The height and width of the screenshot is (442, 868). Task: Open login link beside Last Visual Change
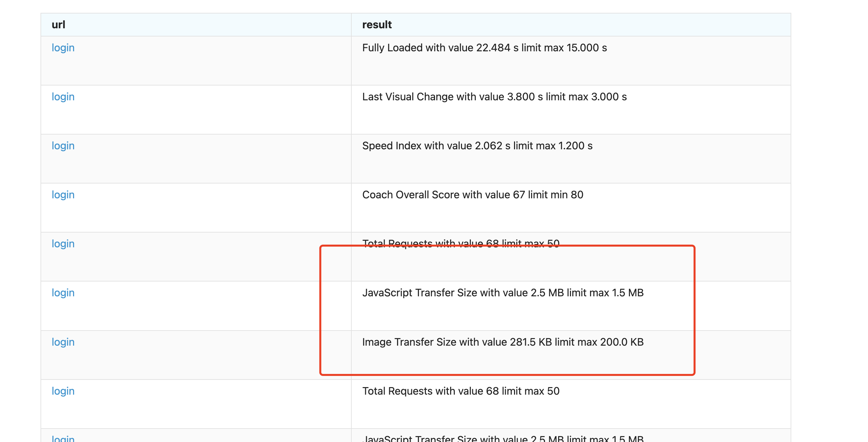pos(63,97)
